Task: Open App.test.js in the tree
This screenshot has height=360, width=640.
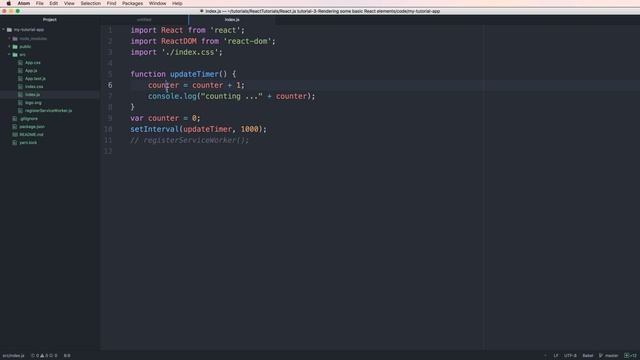Action: pos(35,78)
